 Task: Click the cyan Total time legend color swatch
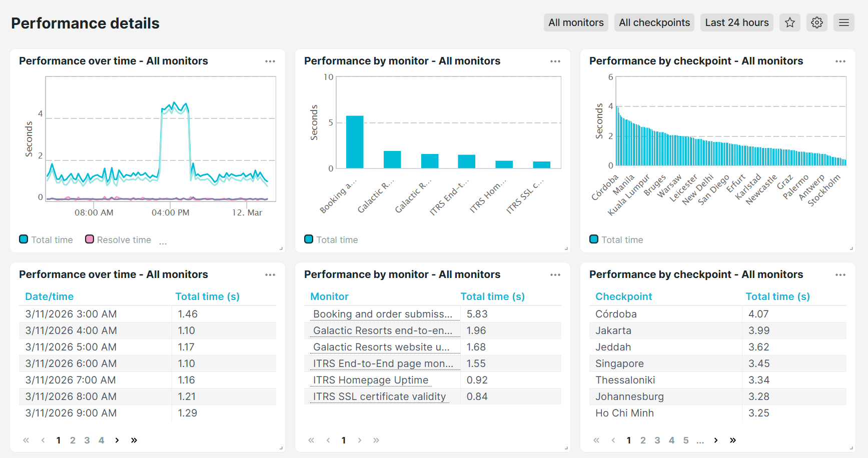click(x=24, y=239)
